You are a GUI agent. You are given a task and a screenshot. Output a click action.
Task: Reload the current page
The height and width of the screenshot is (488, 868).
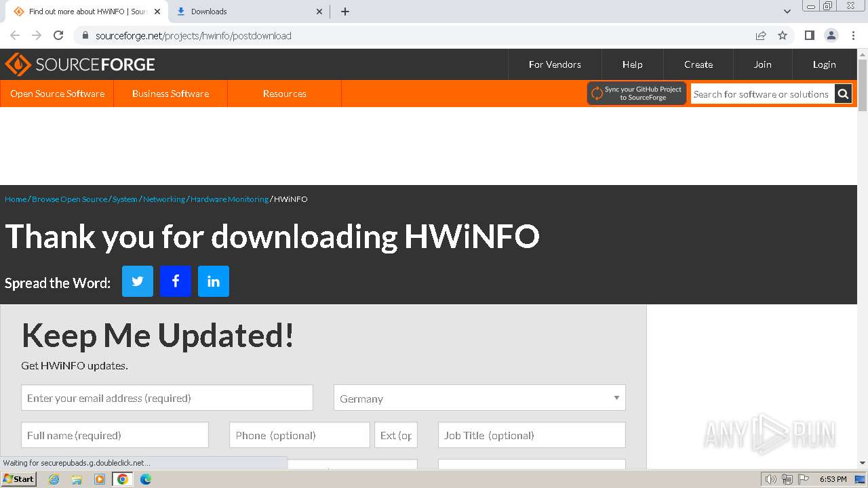58,35
